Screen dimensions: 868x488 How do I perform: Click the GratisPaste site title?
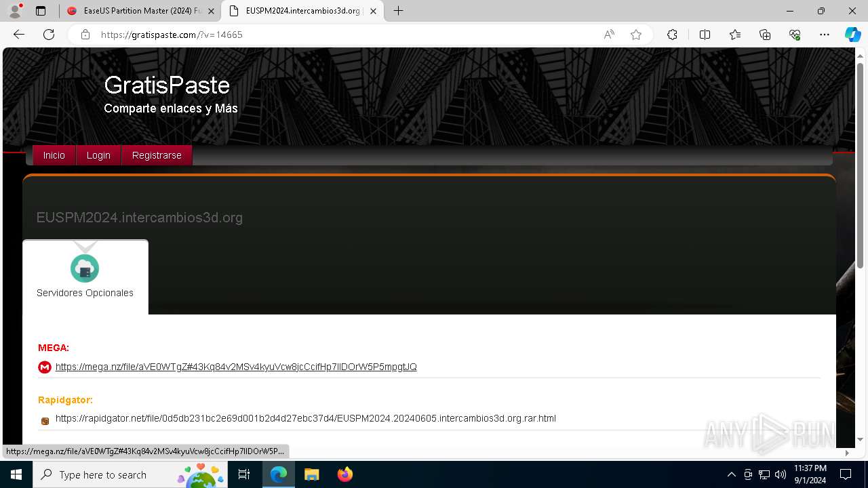point(167,85)
